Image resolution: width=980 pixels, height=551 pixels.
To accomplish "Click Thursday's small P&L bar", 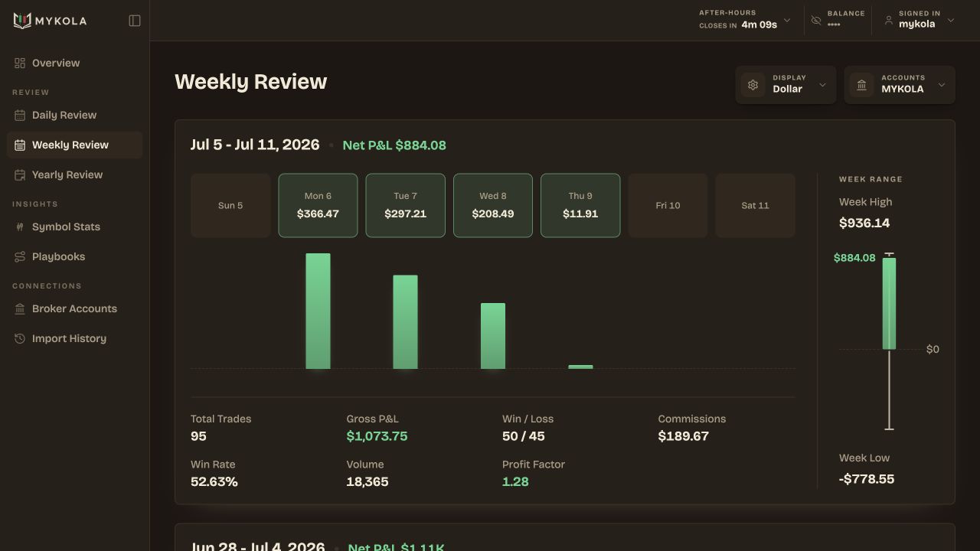I will coord(580,367).
